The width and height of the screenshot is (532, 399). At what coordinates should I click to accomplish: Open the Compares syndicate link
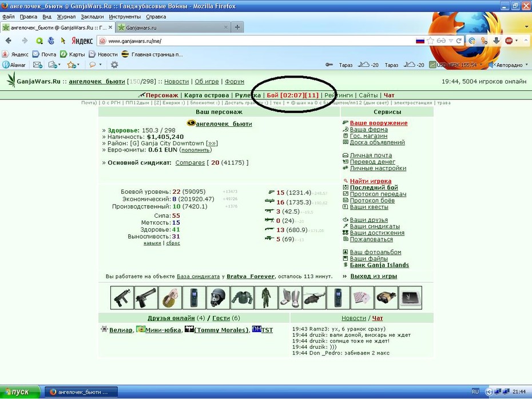pyautogui.click(x=190, y=163)
